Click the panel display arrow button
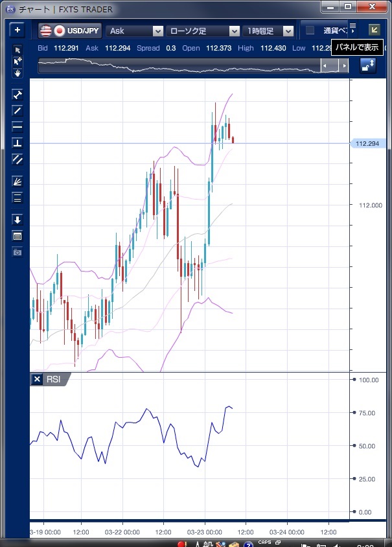 (x=374, y=30)
